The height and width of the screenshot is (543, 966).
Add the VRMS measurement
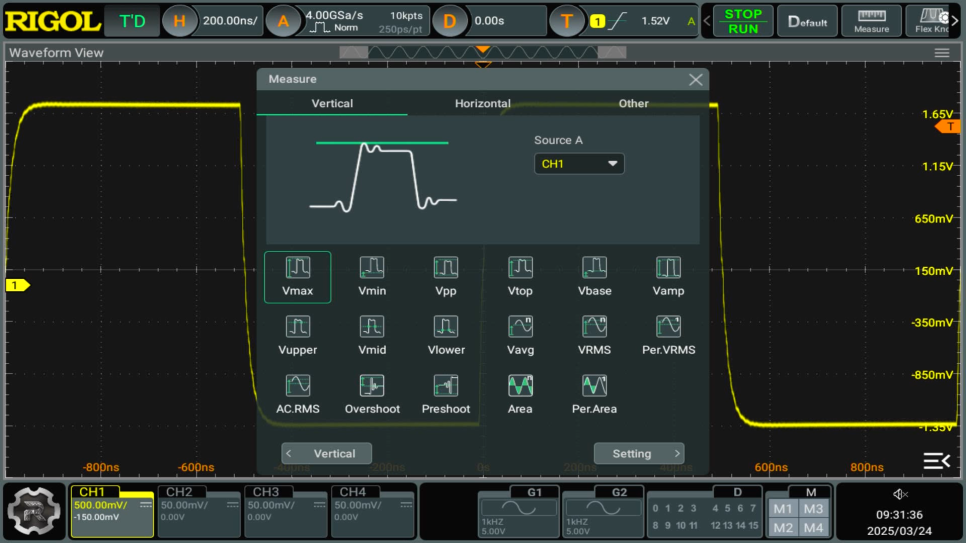pos(594,336)
